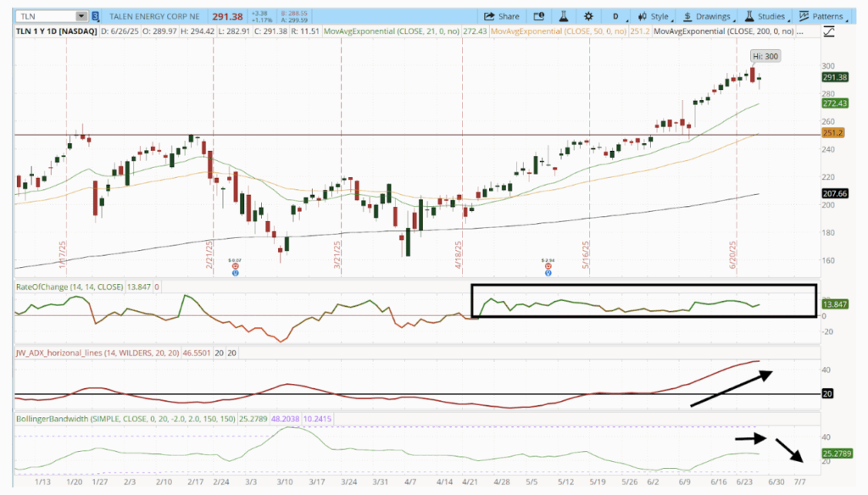Open the Patterns menu
The image size is (868, 495).
coord(821,16)
